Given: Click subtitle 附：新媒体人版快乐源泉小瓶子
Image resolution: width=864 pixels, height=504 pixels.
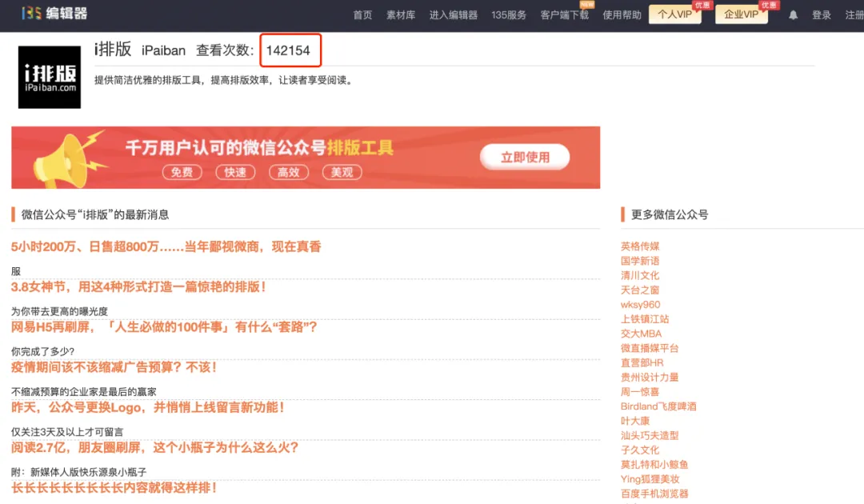Looking at the screenshot, I should click(x=78, y=473).
